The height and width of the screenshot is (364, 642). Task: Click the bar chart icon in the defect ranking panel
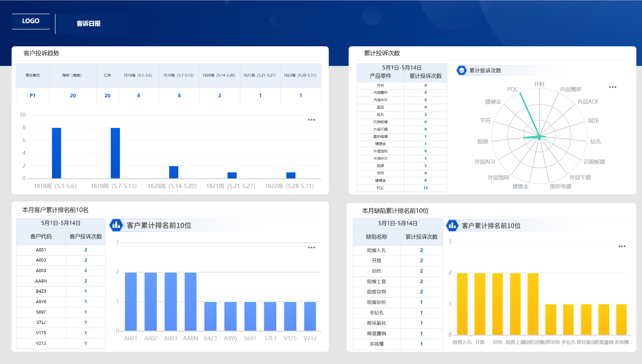pos(452,226)
